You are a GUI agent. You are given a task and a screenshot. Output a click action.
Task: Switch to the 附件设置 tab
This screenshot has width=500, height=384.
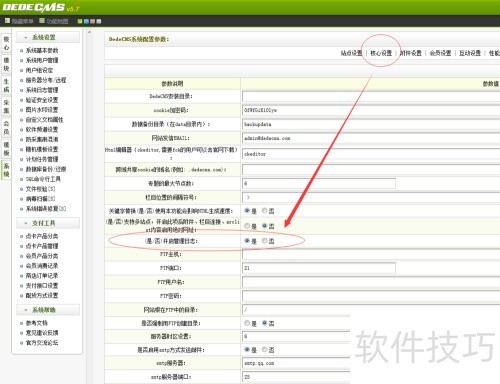coord(411,53)
